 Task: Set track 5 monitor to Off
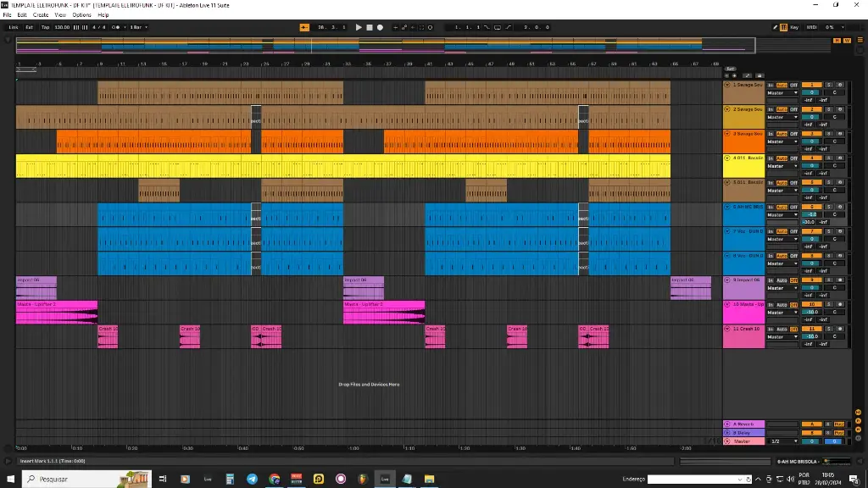[x=793, y=183]
